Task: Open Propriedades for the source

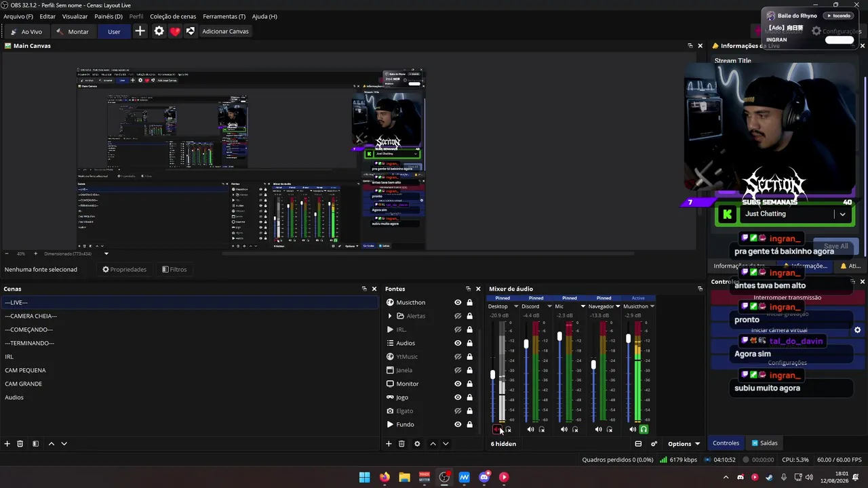Action: coord(125,270)
